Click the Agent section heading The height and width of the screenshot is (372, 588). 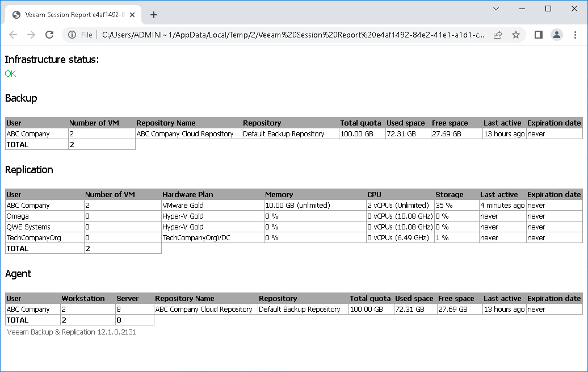click(x=18, y=274)
